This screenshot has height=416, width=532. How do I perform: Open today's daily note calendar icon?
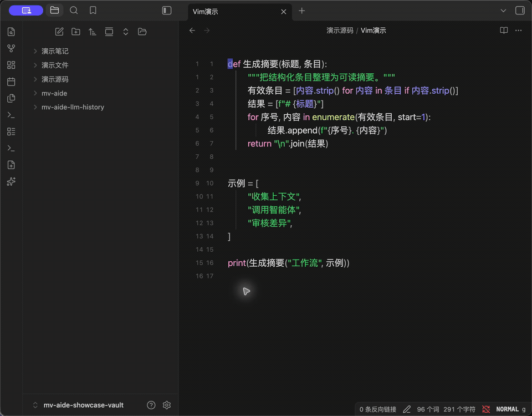coord(11,82)
